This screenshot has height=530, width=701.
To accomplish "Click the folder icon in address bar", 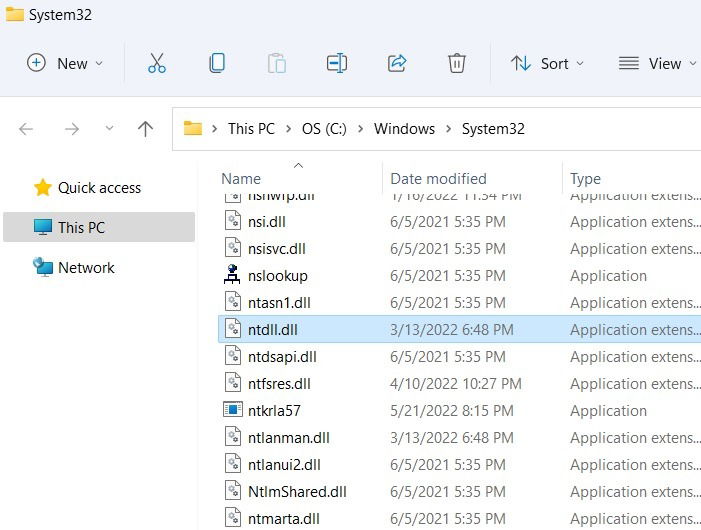I will [193, 129].
